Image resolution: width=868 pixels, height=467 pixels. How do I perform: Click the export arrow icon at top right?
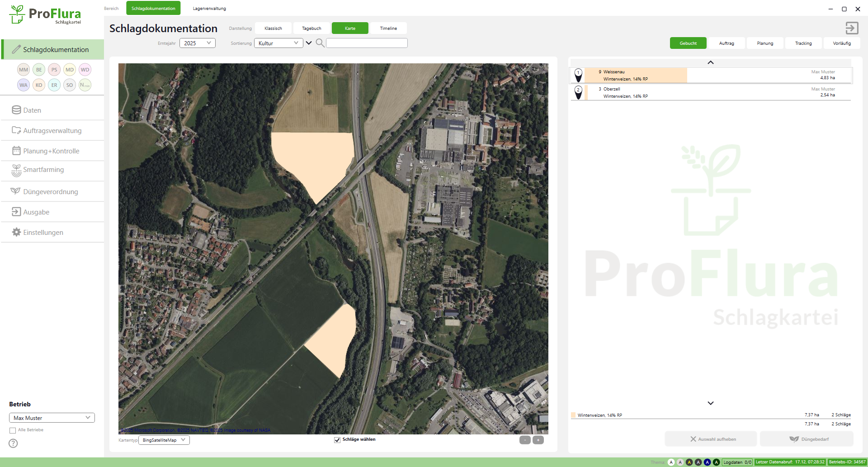(x=852, y=28)
